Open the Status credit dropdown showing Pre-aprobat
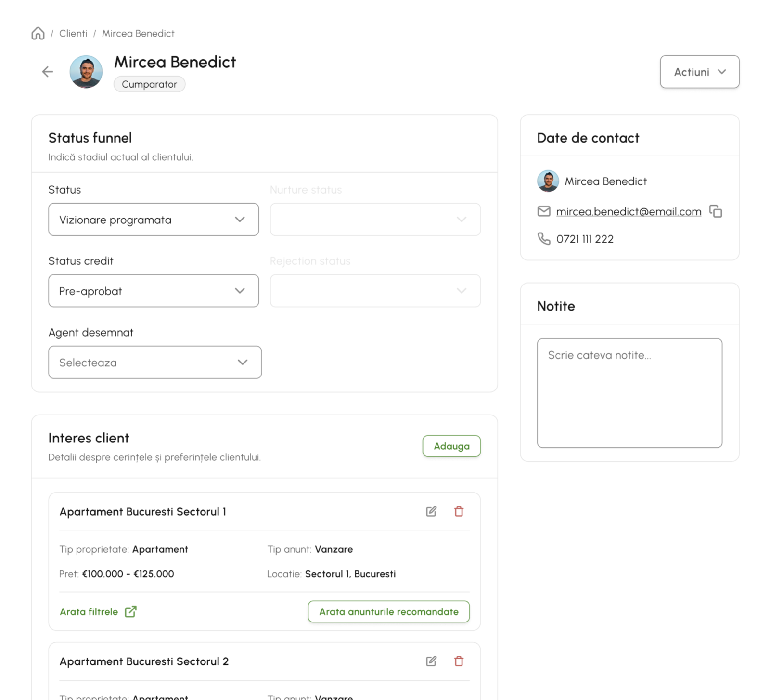Image resolution: width=770 pixels, height=700 pixels. tap(154, 291)
